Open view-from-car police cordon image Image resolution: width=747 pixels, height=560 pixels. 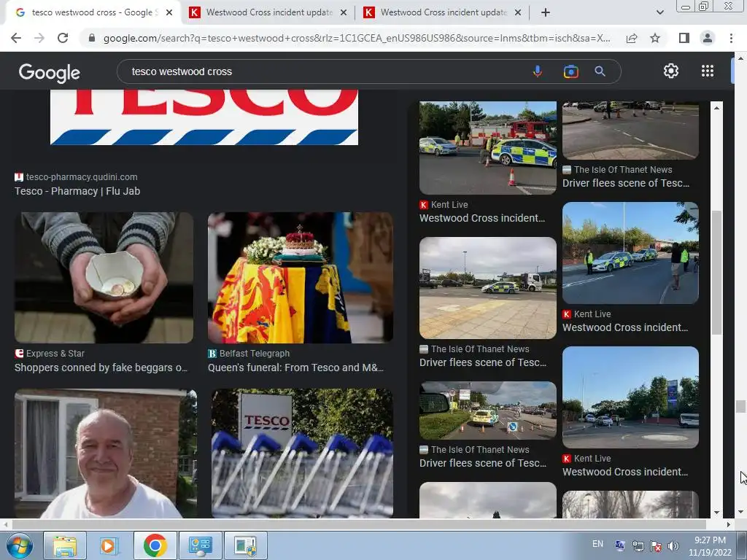[487, 410]
